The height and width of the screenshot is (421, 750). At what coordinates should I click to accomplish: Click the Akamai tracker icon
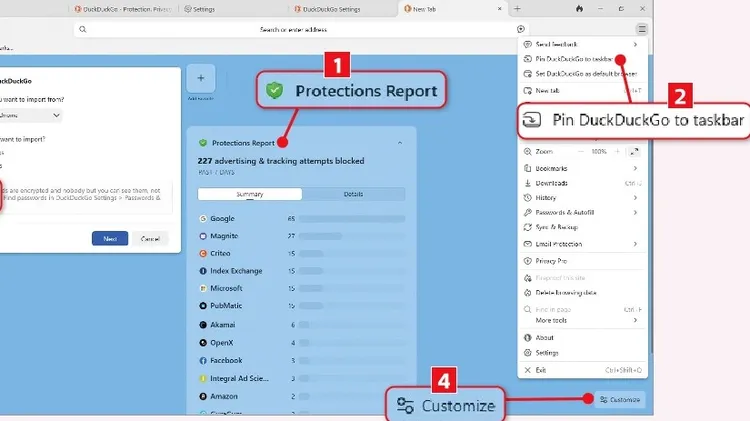point(203,325)
